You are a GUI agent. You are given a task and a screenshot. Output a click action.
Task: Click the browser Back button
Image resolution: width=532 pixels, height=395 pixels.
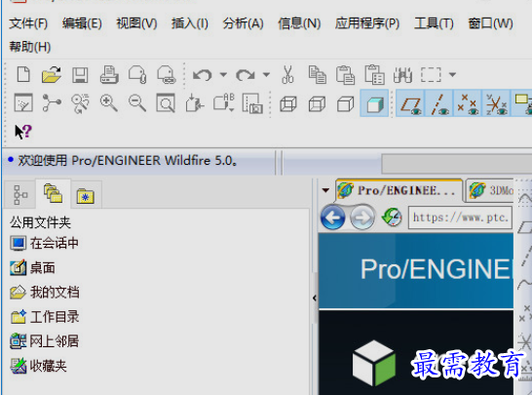(x=333, y=217)
